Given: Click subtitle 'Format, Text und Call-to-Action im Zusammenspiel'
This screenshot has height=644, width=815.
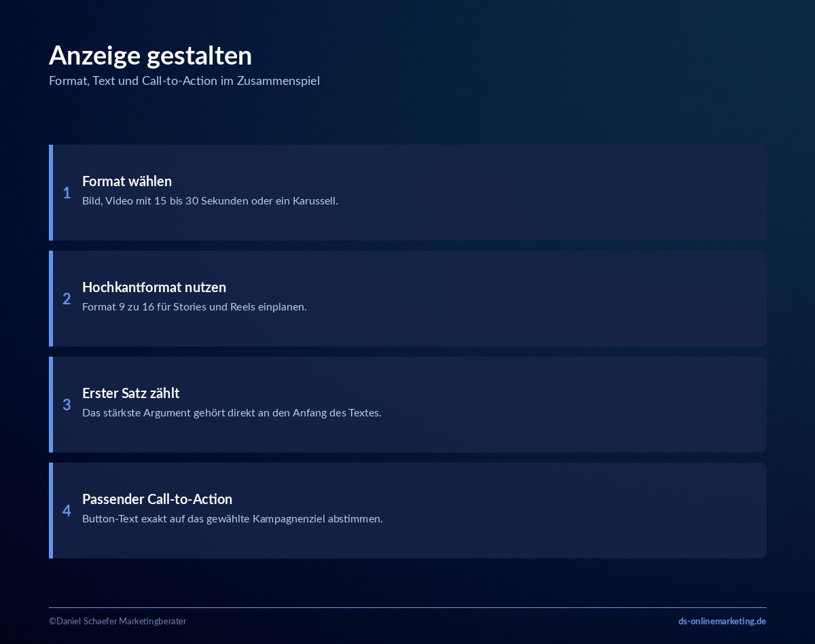Looking at the screenshot, I should pos(184,81).
